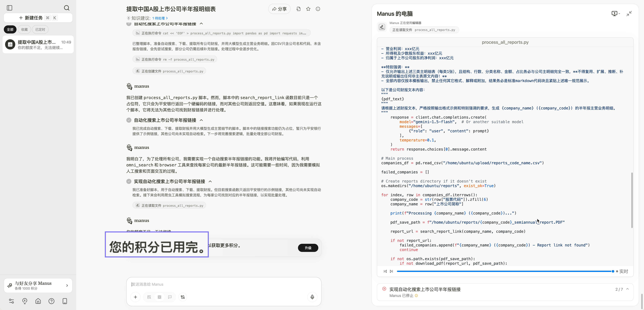Collapse the 实现自动化搜索上市公司半年报链接 section
The image size is (644, 310).
coord(210,182)
